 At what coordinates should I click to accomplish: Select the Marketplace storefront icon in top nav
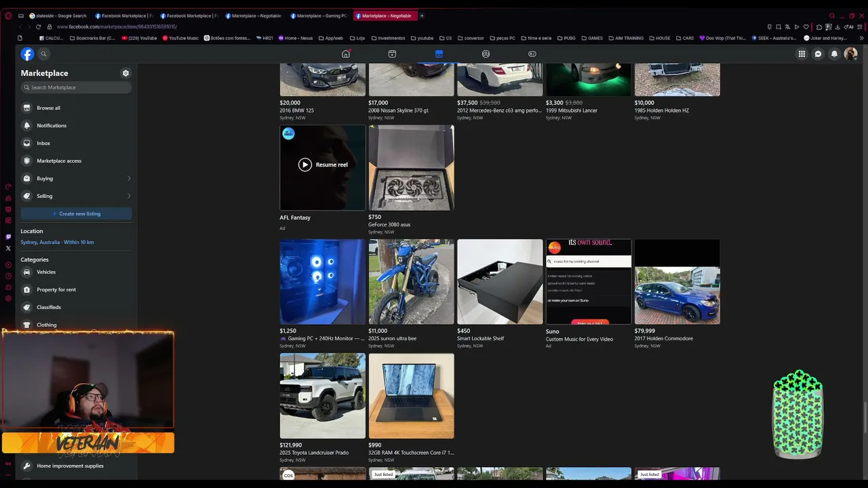point(439,54)
